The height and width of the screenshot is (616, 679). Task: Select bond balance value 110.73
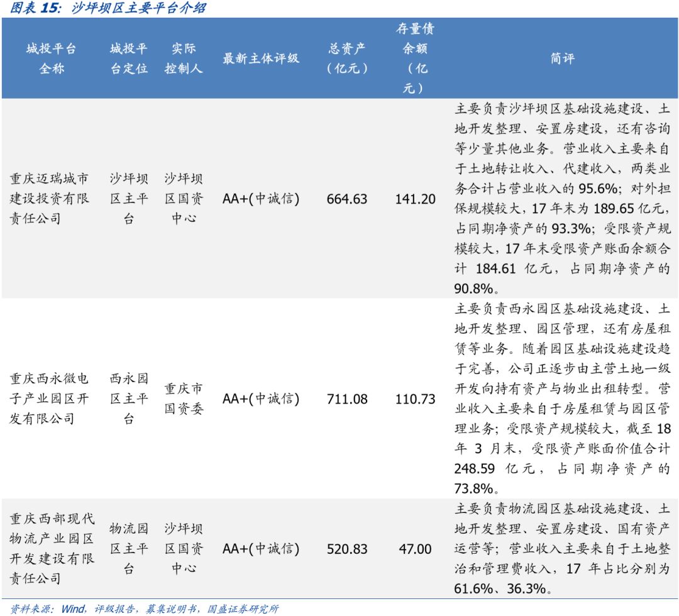point(415,399)
